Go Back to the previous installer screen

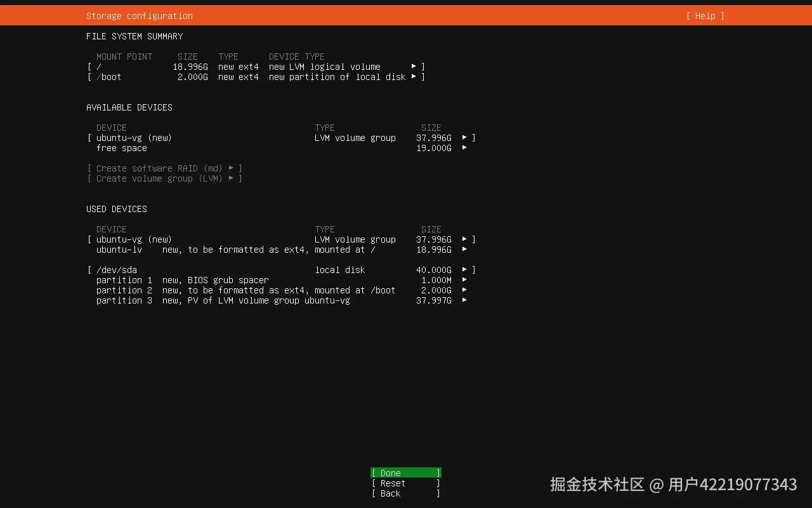click(405, 493)
